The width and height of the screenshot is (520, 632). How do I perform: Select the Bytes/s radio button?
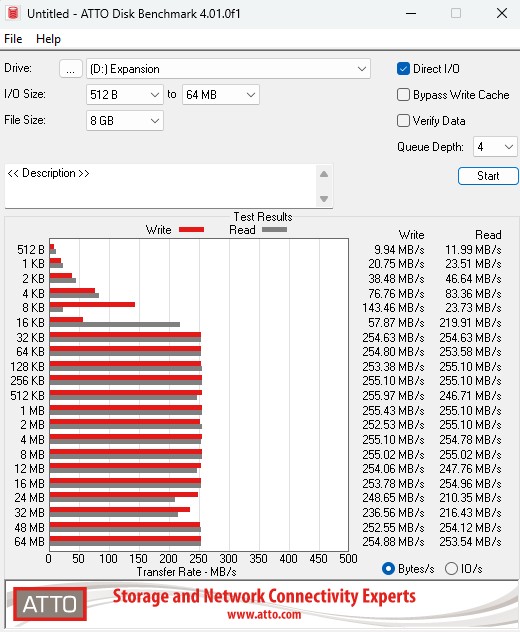388,569
